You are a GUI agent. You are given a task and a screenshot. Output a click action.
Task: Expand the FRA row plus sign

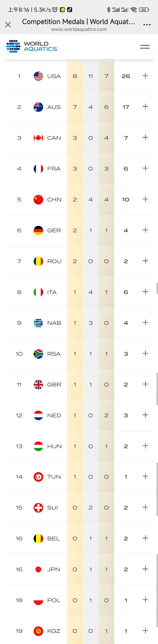tap(145, 168)
